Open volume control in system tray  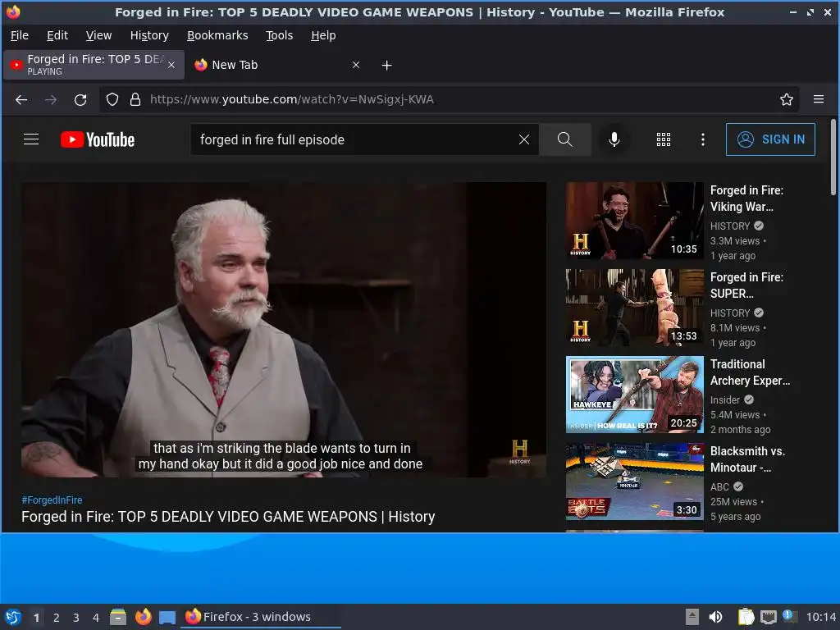point(715,617)
